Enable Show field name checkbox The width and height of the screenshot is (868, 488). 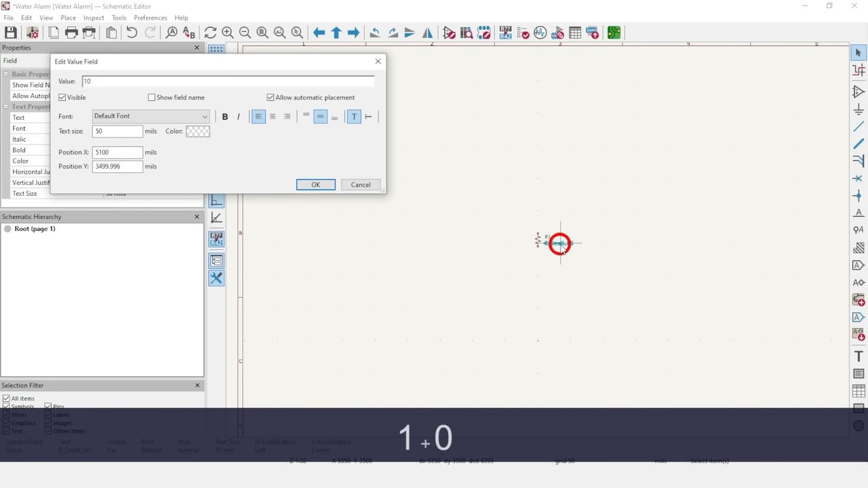point(152,98)
